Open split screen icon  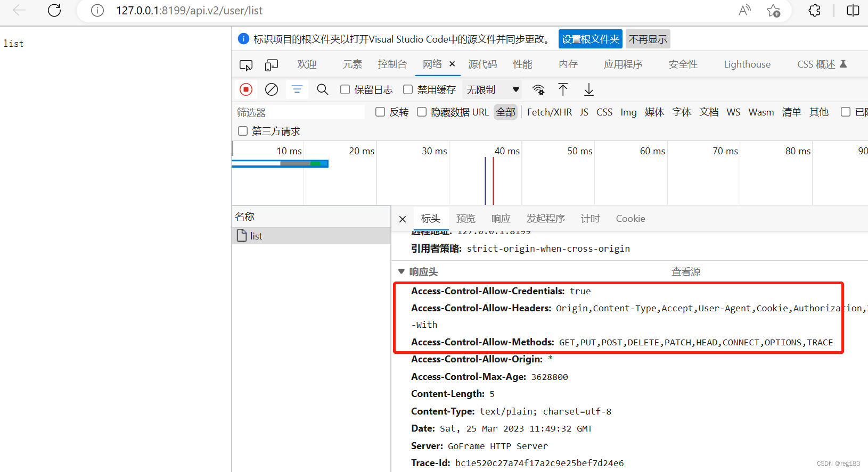point(853,10)
